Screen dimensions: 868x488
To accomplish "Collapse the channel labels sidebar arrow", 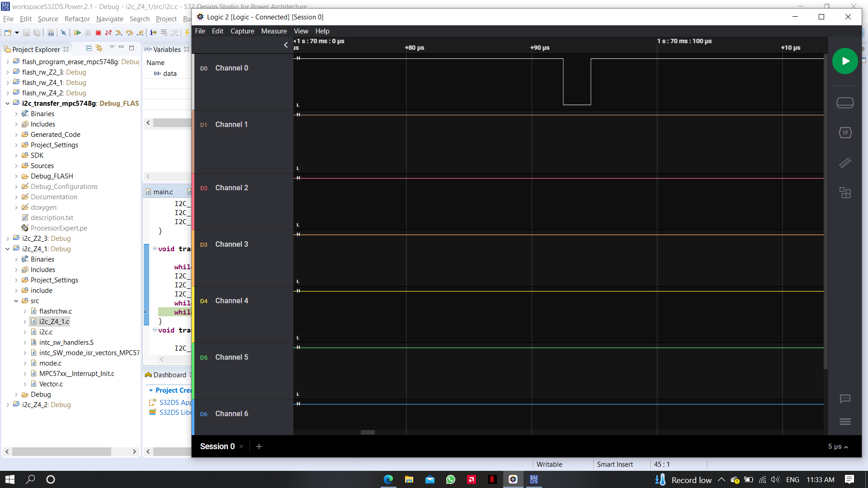I will click(x=286, y=45).
